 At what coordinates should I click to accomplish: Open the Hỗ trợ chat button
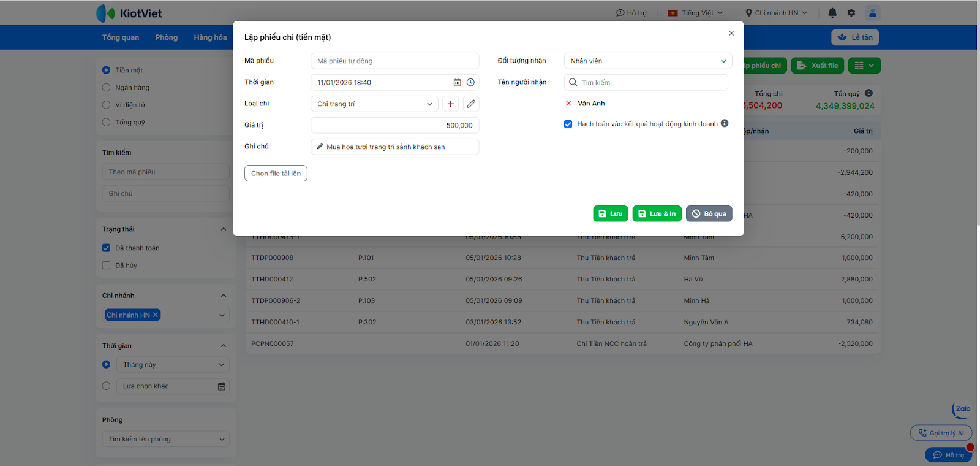point(948,455)
